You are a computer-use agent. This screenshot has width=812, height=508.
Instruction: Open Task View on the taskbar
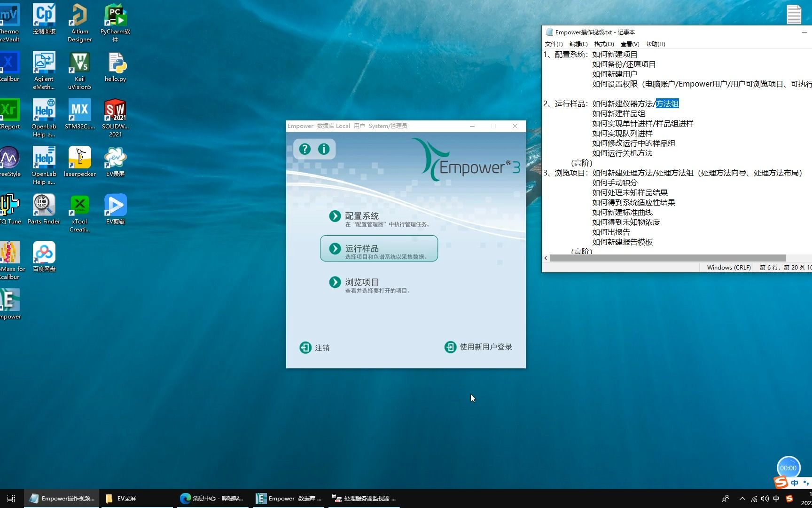(11, 498)
